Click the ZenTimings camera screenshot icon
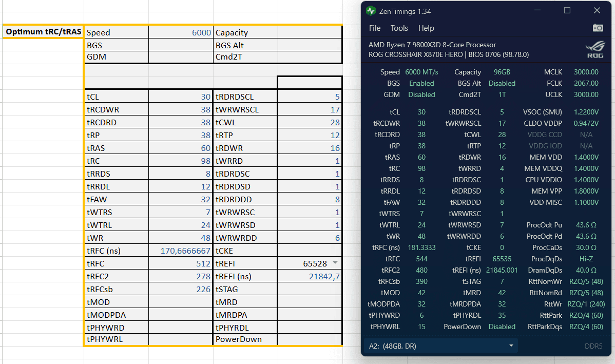Viewport: 615px width, 364px height. (598, 28)
